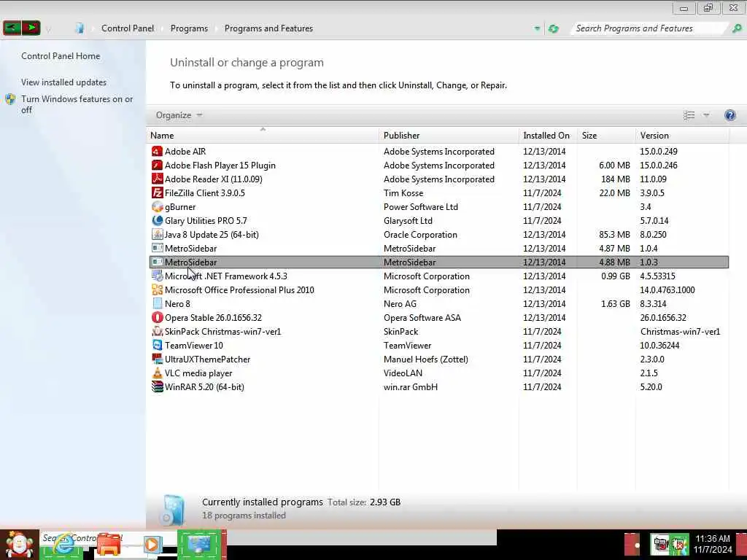Select the Opera Stable icon
This screenshot has height=560, width=747.
(158, 318)
